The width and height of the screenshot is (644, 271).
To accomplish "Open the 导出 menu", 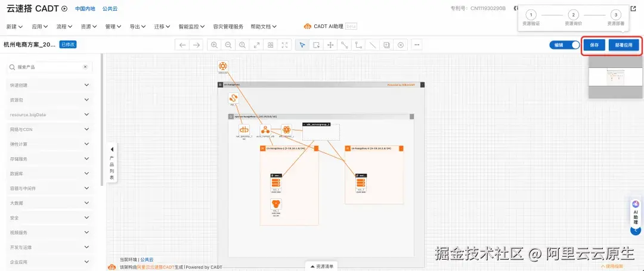I will pos(138,27).
